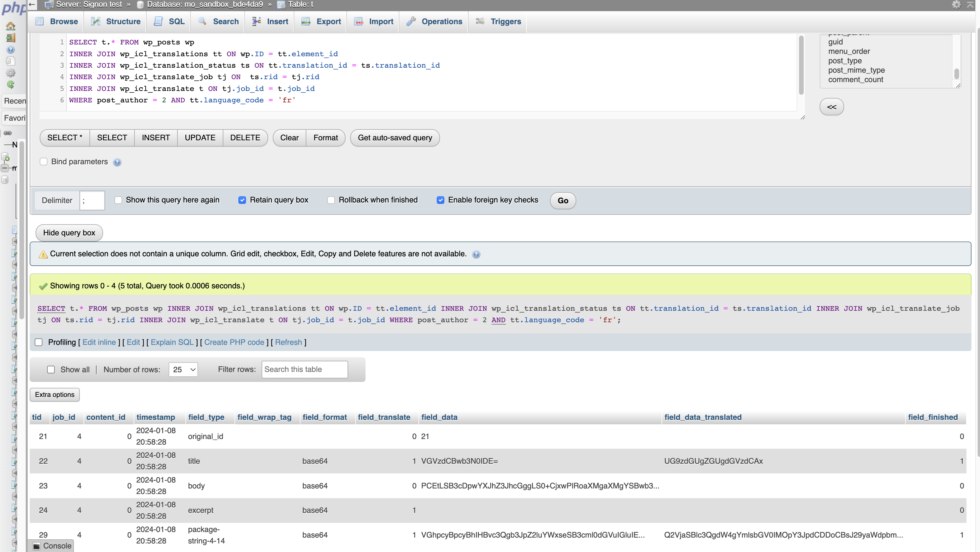Click the log out door icon

[x=11, y=38]
